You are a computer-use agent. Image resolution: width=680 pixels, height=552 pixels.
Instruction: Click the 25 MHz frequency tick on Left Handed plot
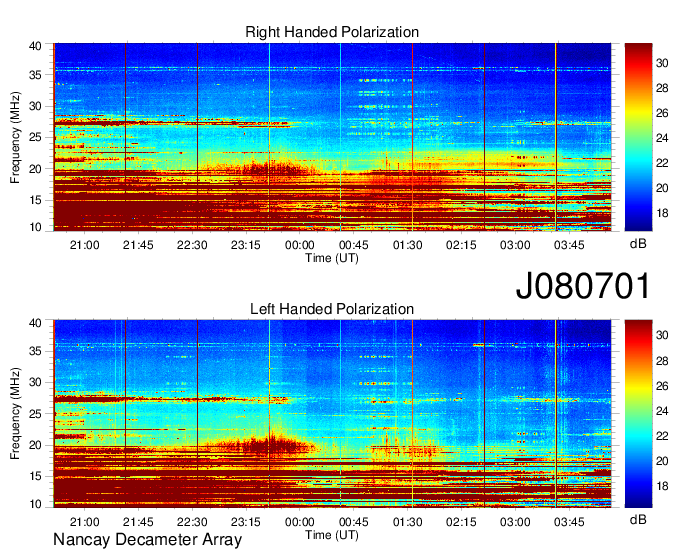click(36, 414)
